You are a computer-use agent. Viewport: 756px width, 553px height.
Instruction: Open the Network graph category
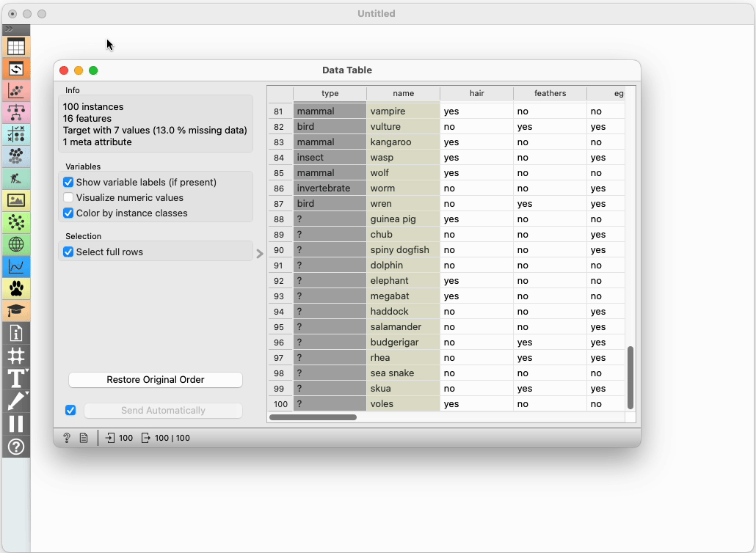tap(16, 222)
